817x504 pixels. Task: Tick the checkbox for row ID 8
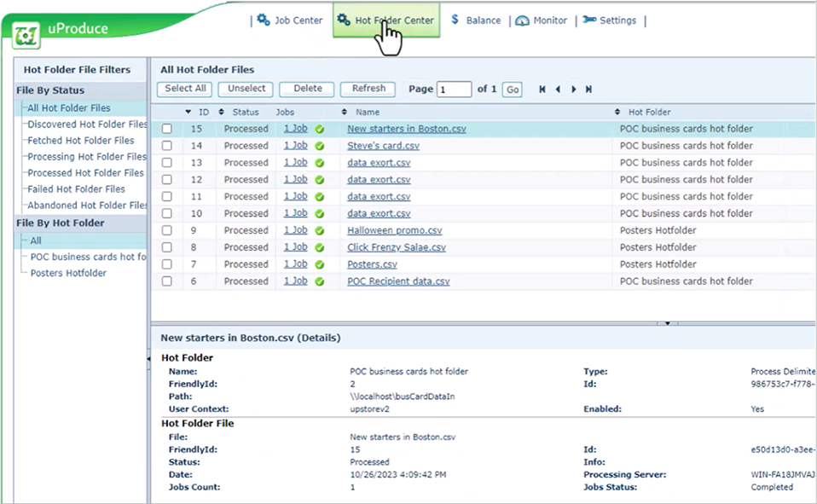pyautogui.click(x=167, y=247)
